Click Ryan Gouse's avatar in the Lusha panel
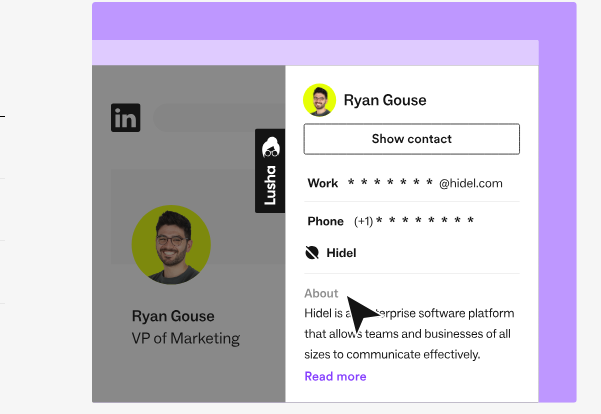Screen dimensions: 601x414 (320, 100)
